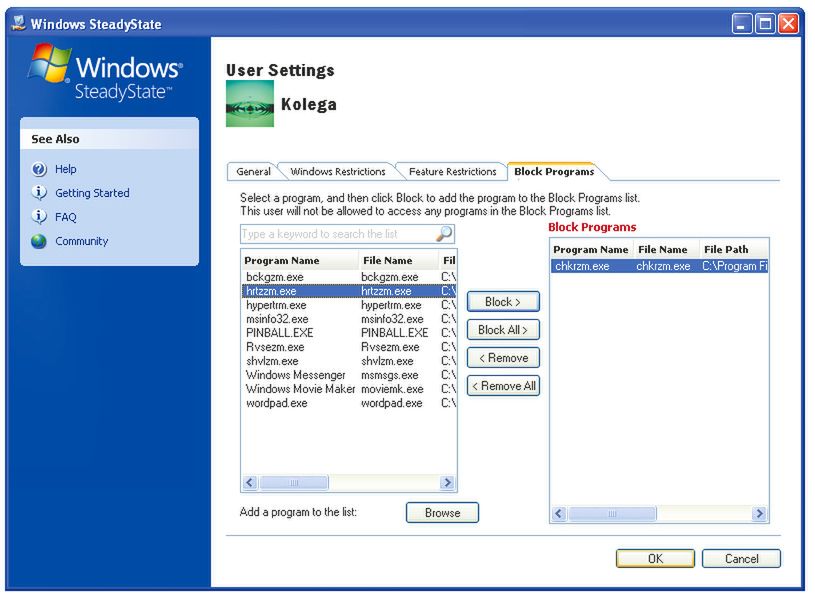The width and height of the screenshot is (815, 599).
Task: Sort left list by Program Name header
Action: click(300, 261)
